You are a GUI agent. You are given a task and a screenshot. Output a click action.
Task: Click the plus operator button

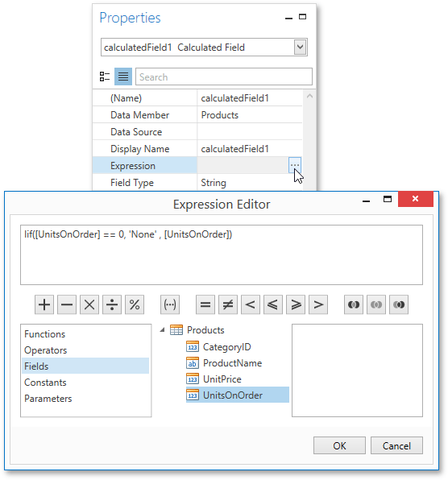point(44,304)
